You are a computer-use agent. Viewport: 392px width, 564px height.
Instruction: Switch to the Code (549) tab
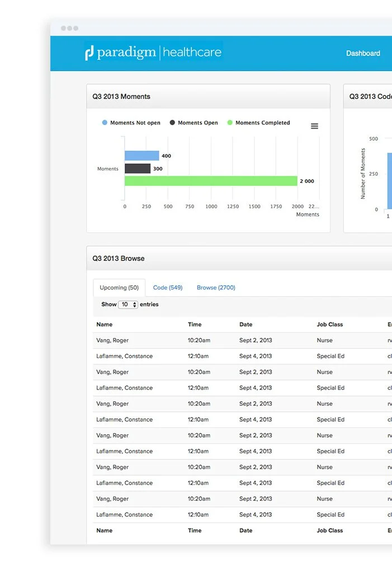click(168, 288)
